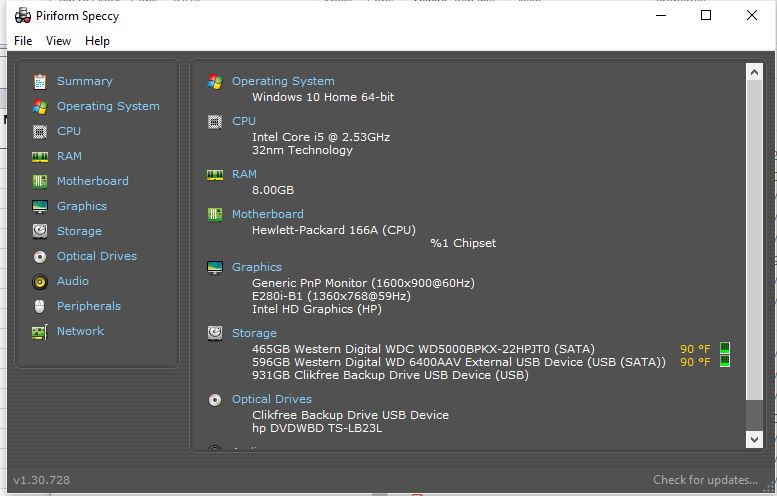Click the scrollbar down arrow
777x496 pixels.
click(754, 439)
